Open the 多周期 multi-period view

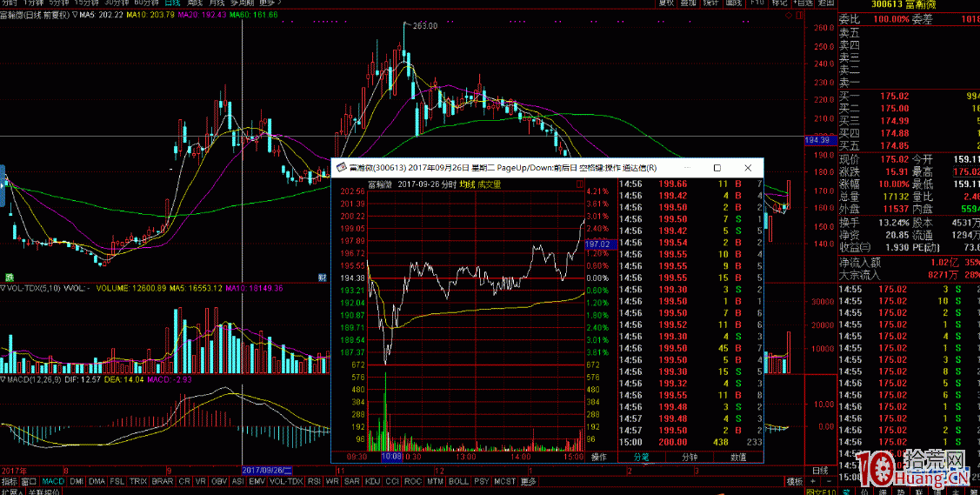pyautogui.click(x=243, y=3)
